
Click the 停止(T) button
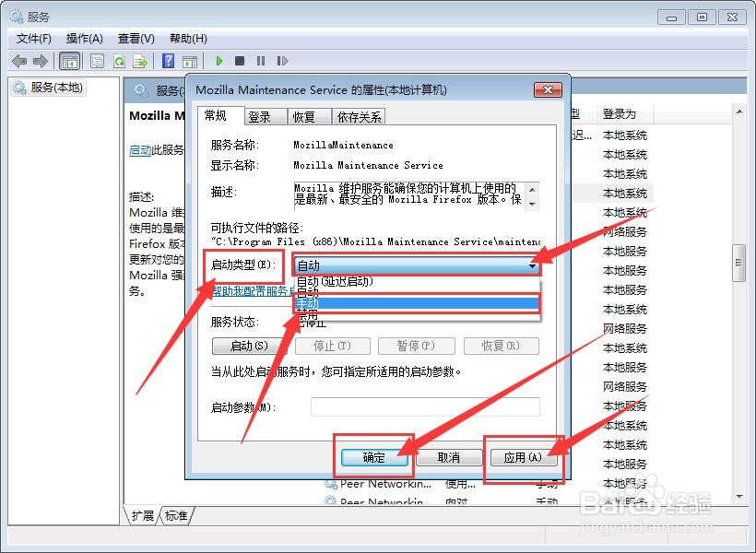(x=333, y=346)
